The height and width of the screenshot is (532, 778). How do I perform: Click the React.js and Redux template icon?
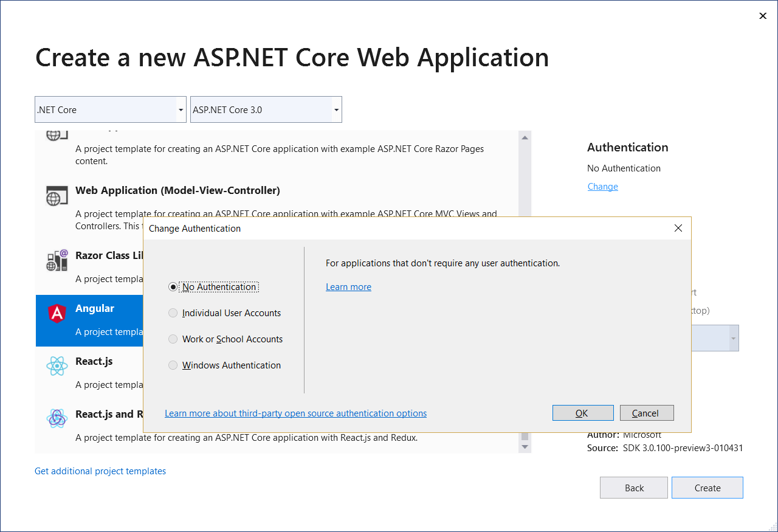click(x=57, y=418)
